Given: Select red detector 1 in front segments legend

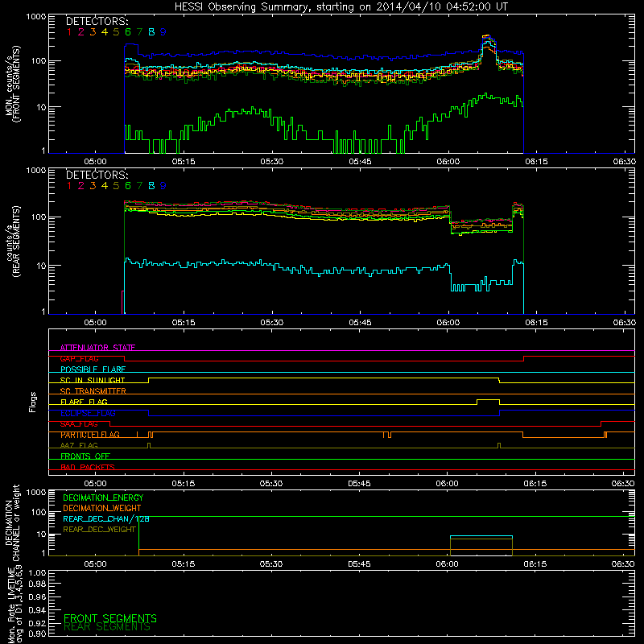Looking at the screenshot, I should pyautogui.click(x=69, y=32).
